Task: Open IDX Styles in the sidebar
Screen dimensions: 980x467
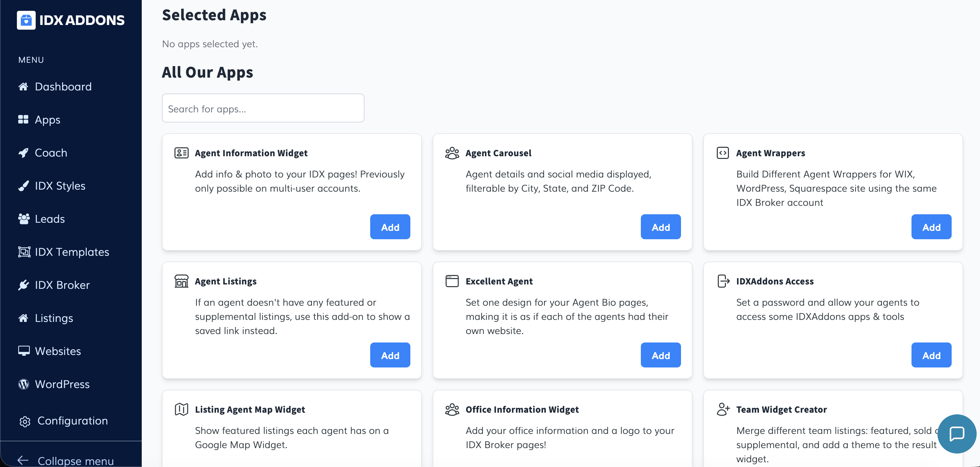Action: [x=60, y=186]
